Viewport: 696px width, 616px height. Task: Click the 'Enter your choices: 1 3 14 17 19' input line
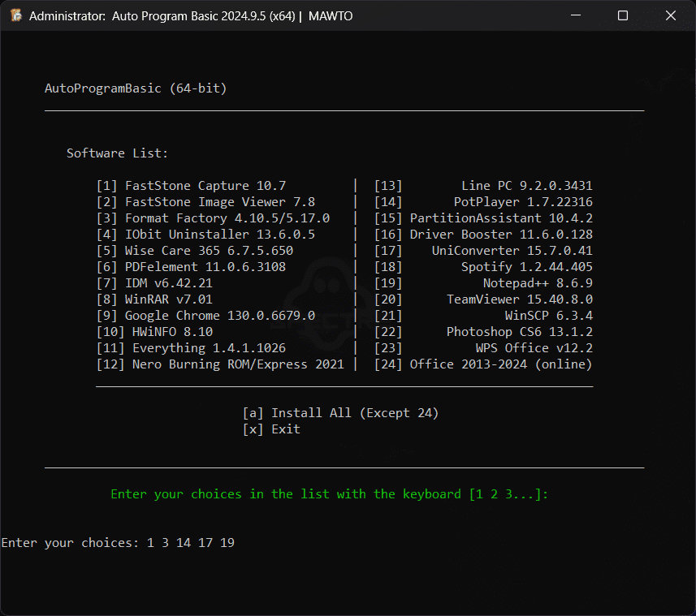[118, 543]
